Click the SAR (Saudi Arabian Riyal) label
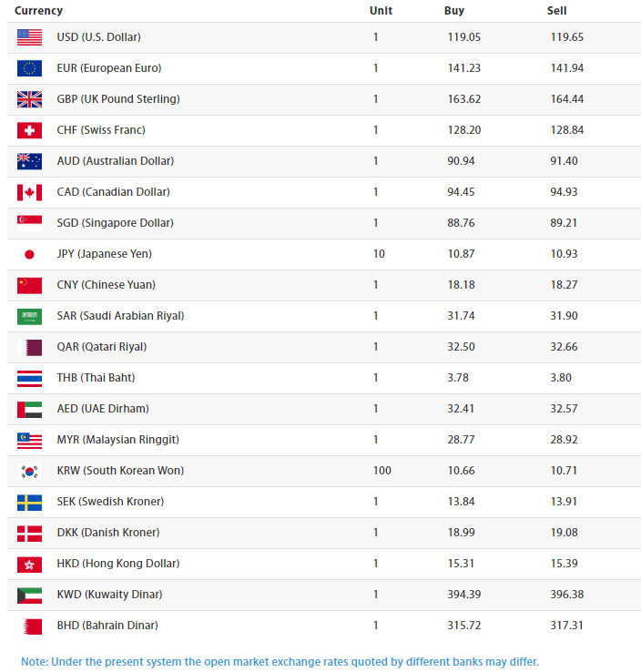 point(120,315)
